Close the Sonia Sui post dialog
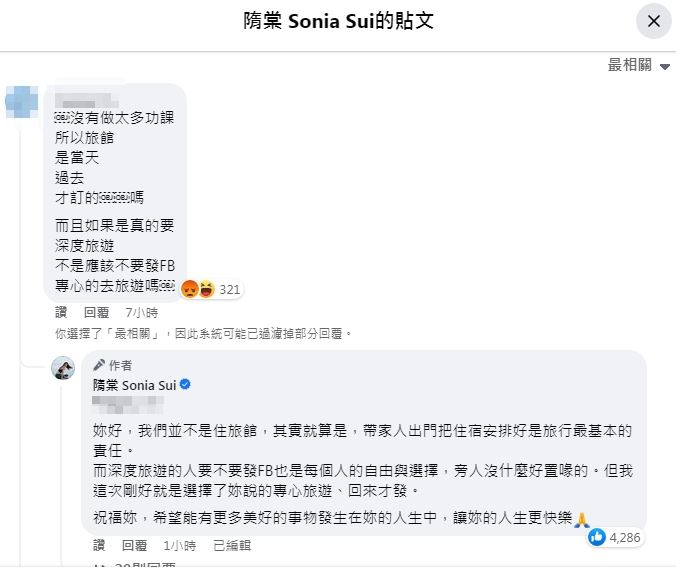Screen dimensions: 676x569 click(x=654, y=21)
